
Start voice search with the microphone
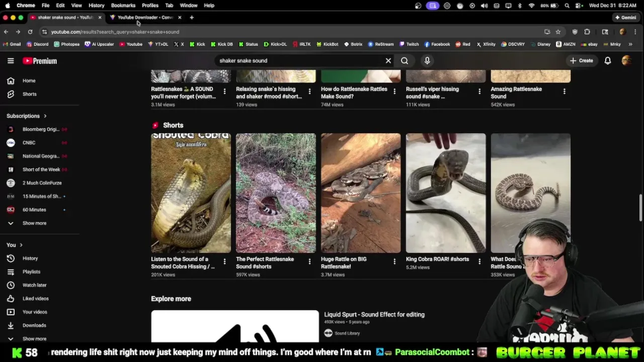[427, 61]
